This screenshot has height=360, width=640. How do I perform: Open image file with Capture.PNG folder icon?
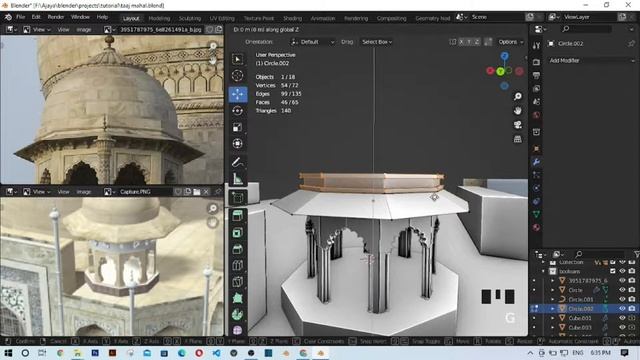point(197,191)
